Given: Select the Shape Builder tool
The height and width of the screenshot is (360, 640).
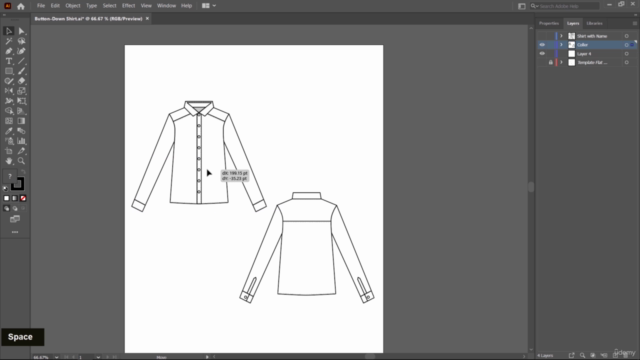Looking at the screenshot, I should coord(9,111).
